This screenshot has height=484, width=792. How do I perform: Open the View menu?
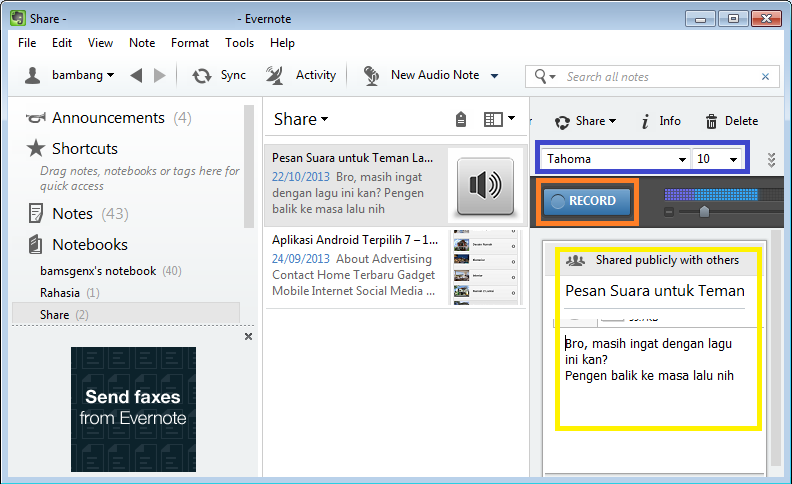tap(100, 43)
